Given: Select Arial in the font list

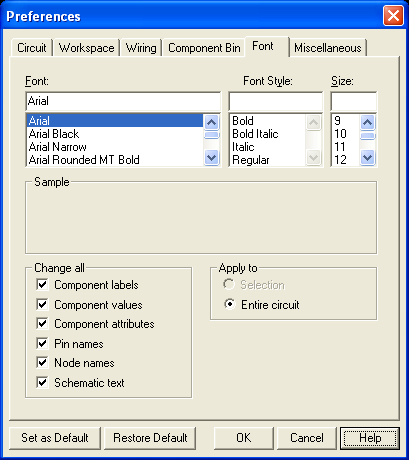Looking at the screenshot, I should tap(115, 121).
